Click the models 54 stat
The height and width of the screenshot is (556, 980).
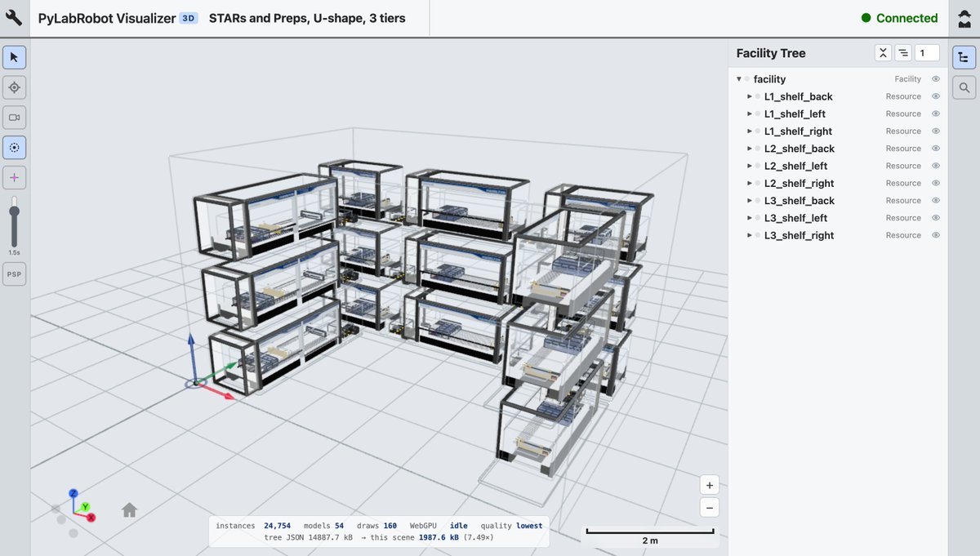(x=323, y=526)
